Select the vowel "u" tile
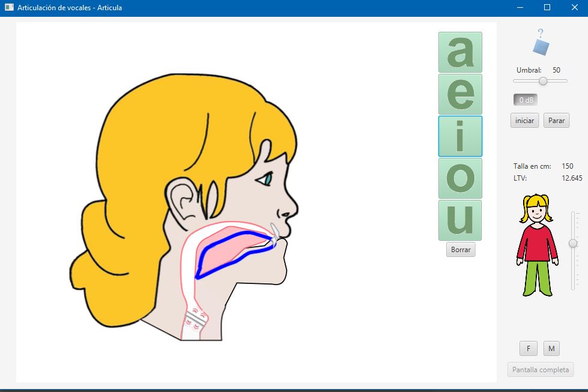Image resolution: width=588 pixels, height=392 pixels. [460, 220]
